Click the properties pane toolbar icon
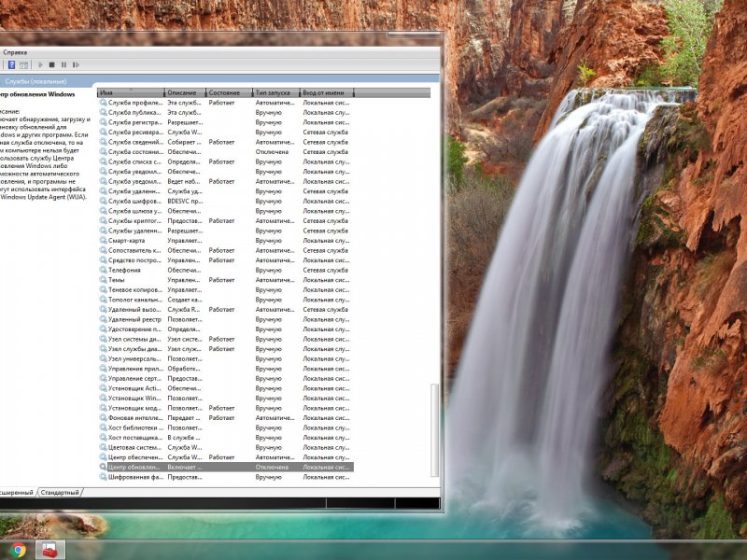 [x=24, y=64]
